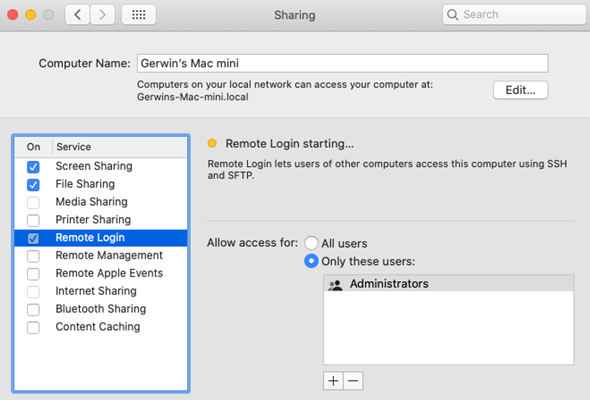Go back with the left chevron button
This screenshot has width=590, height=400.
[78, 15]
